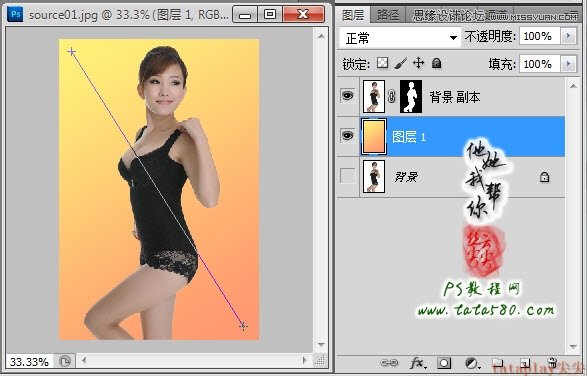Click document vertical scrollbar up arrow
Viewport: 587px width, 376px height.
click(321, 36)
